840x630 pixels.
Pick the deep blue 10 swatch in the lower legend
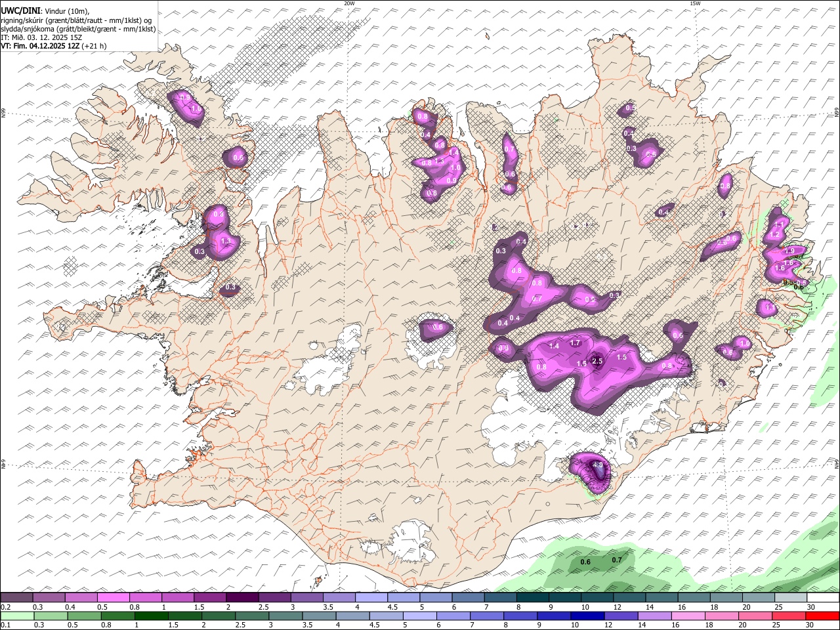[587, 616]
